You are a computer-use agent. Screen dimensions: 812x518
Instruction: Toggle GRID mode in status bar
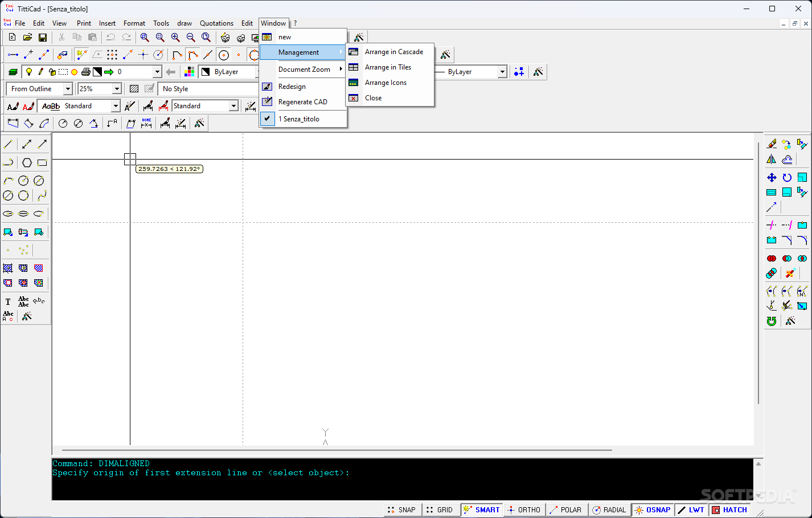coord(440,510)
